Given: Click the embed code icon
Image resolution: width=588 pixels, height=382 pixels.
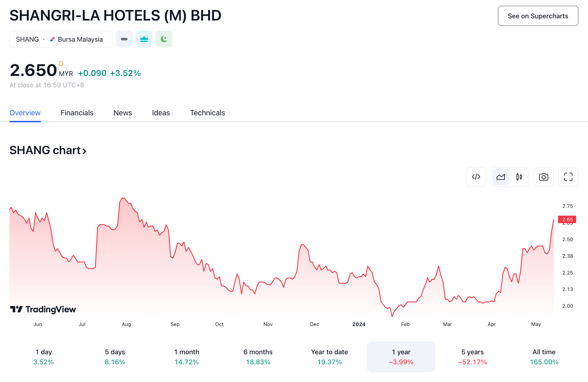Looking at the screenshot, I should pyautogui.click(x=476, y=177).
